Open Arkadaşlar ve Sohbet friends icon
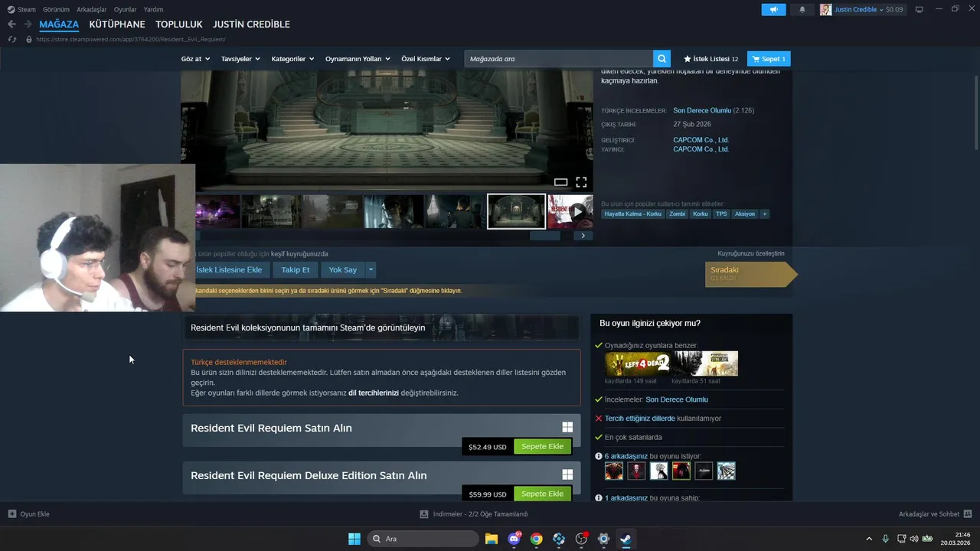 click(x=968, y=514)
